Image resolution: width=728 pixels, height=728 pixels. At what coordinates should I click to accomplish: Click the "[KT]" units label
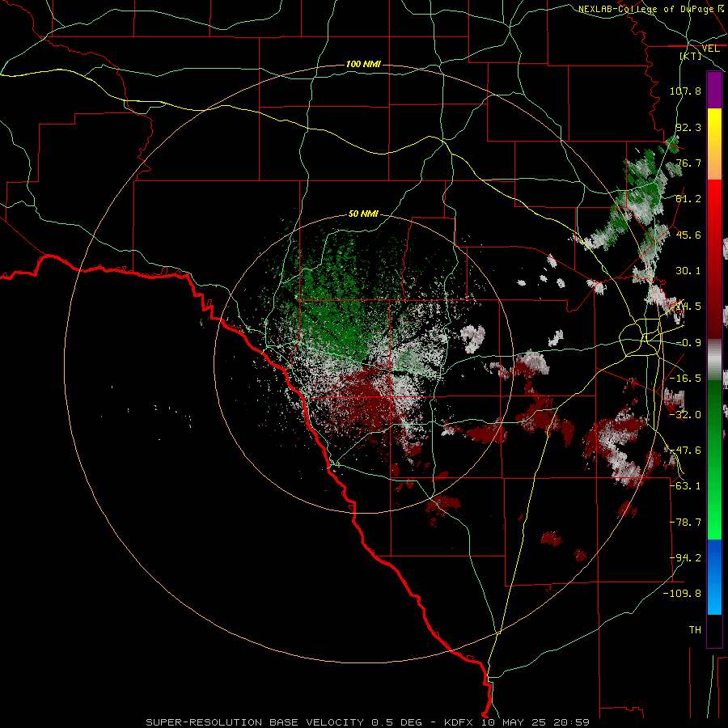tap(691, 56)
